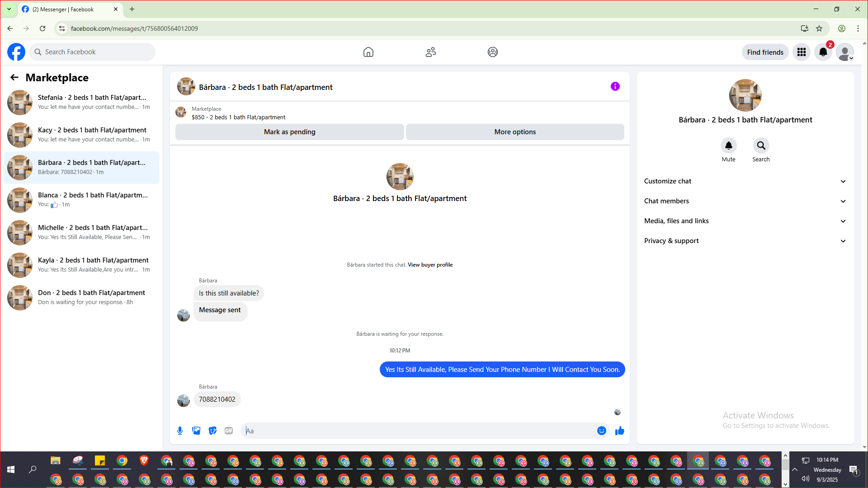Close the Messenger browser tab
The width and height of the screenshot is (868, 488).
pyautogui.click(x=116, y=9)
